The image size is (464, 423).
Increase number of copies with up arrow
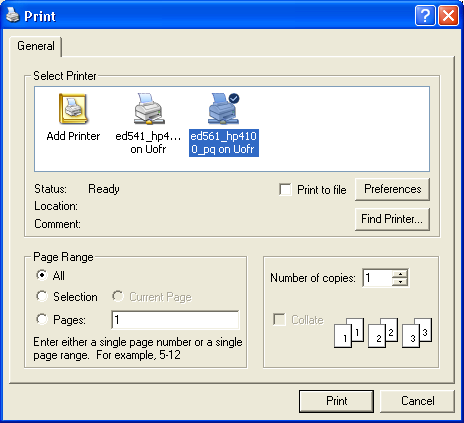click(400, 274)
